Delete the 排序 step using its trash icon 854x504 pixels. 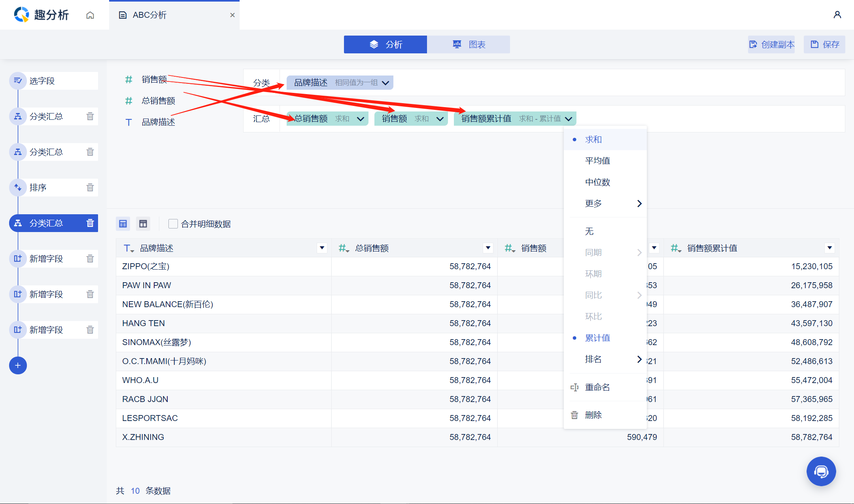(x=90, y=187)
